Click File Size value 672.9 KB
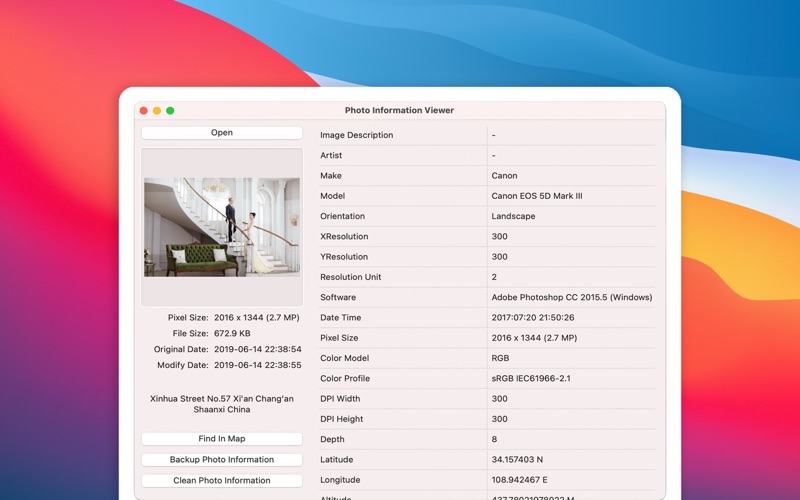The height and width of the screenshot is (500, 800). (x=232, y=334)
